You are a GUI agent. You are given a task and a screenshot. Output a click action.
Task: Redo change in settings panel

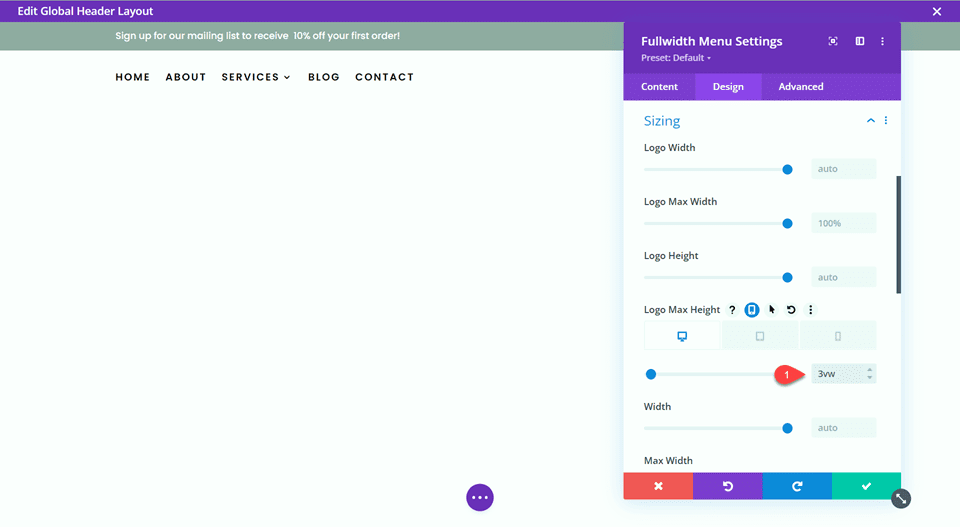(x=797, y=486)
